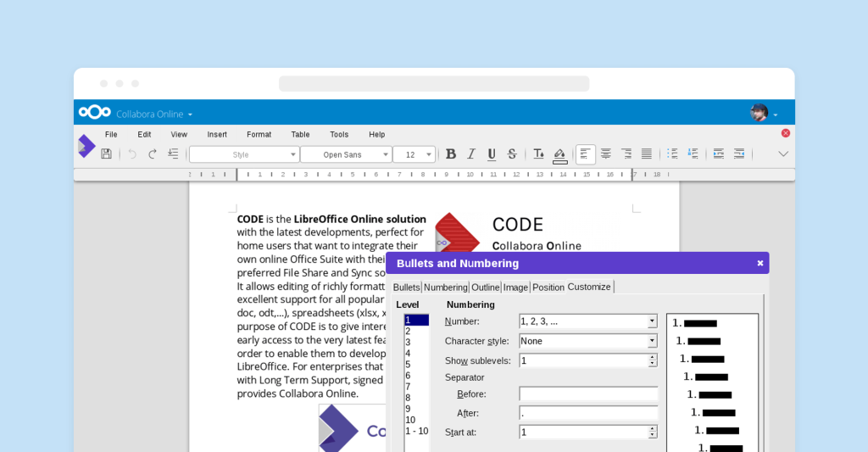Open the Character style dropdown
Screen dimensions: 868x452
[x=652, y=341]
